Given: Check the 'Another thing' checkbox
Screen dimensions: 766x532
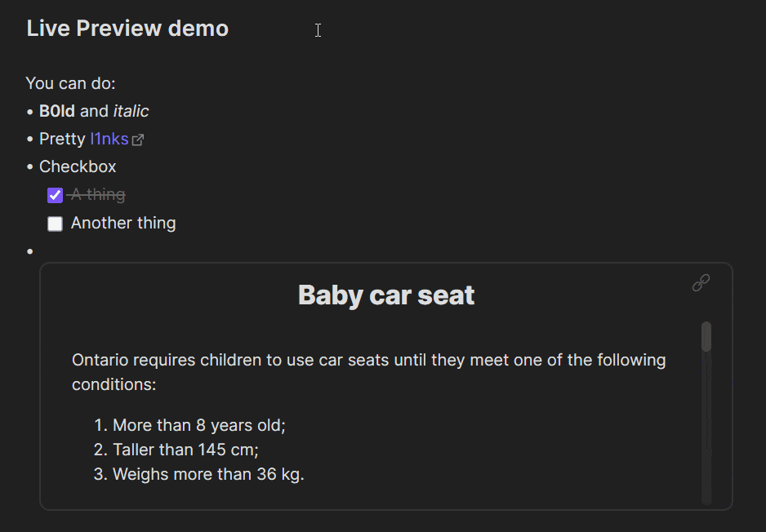Looking at the screenshot, I should tap(55, 224).
